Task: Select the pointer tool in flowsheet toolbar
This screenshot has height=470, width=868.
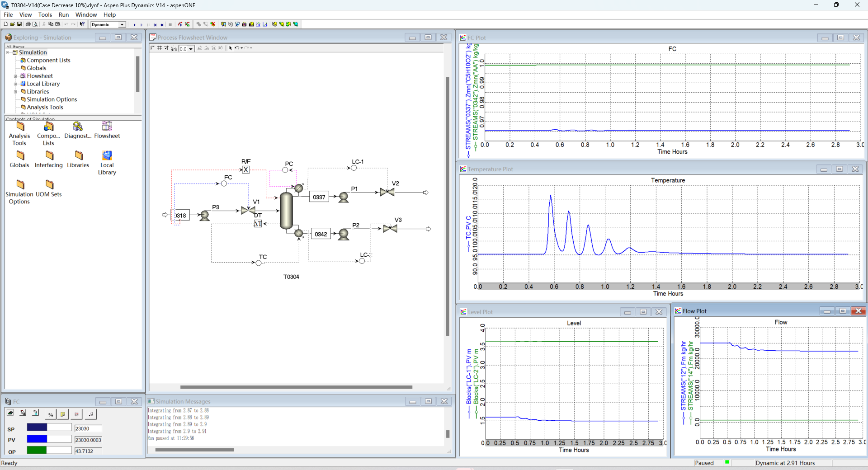Action: [x=231, y=48]
